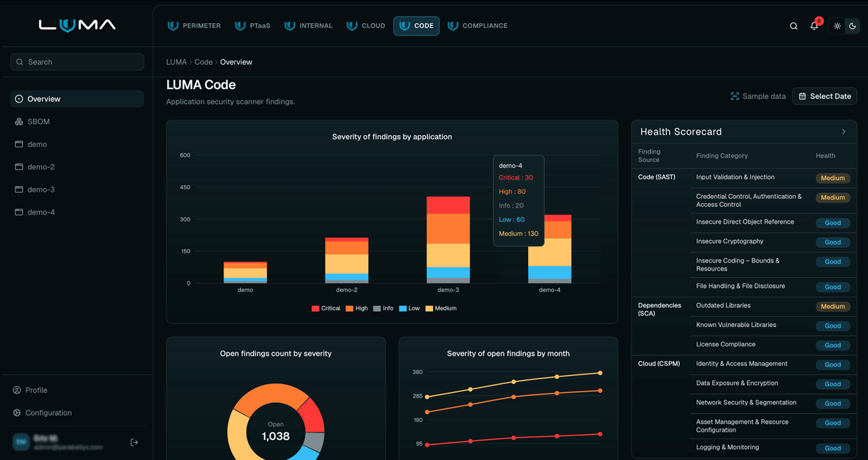Open Profile page link
This screenshot has width=868, height=460.
[x=36, y=391]
